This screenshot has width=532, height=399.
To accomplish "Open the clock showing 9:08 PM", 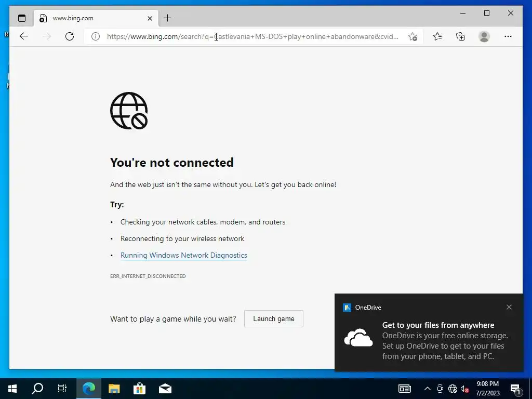I will (487, 389).
